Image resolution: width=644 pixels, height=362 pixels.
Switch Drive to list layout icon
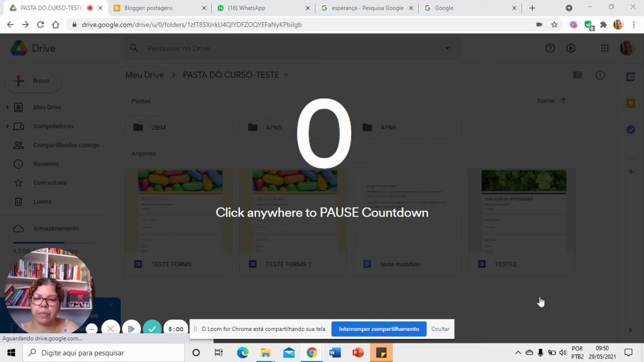click(x=578, y=75)
